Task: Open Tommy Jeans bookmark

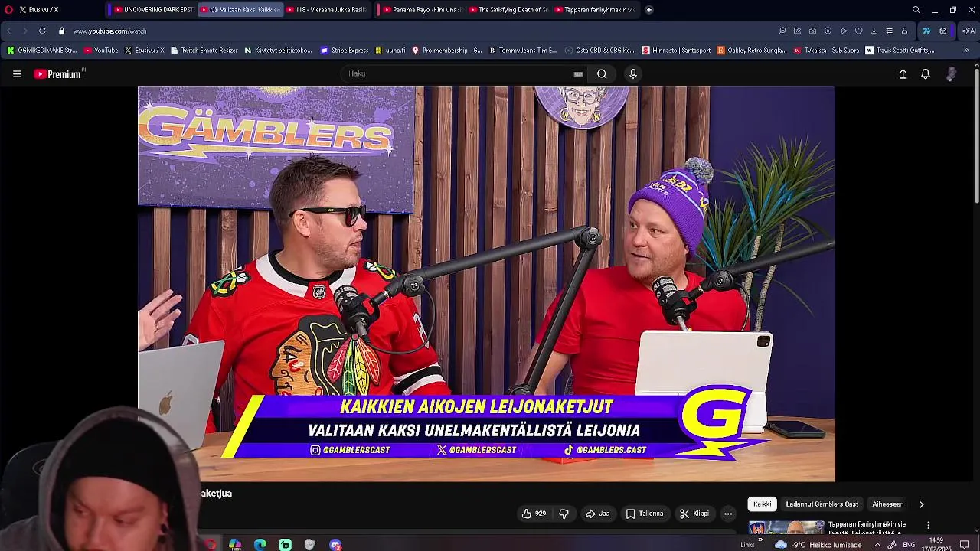Action: point(523,51)
